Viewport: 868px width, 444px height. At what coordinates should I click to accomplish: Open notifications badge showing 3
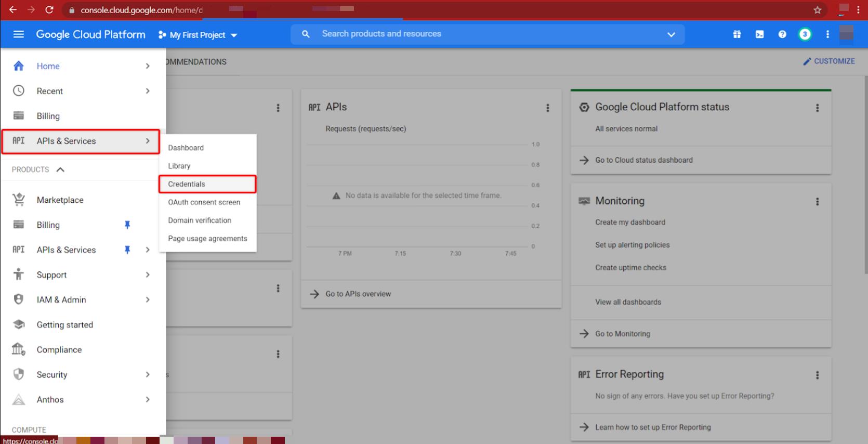point(805,34)
